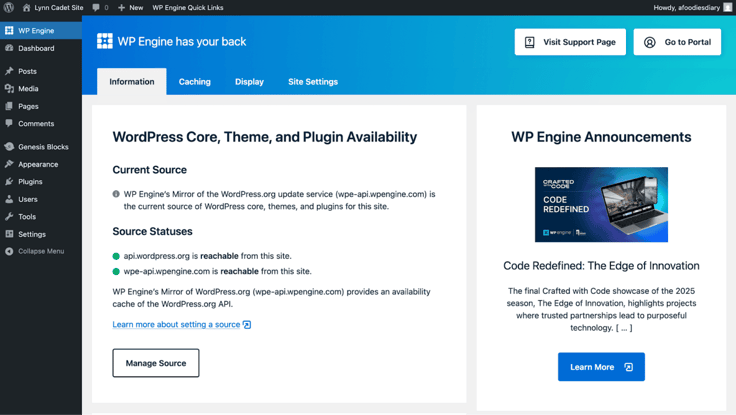Select the Information tab
The width and height of the screenshot is (736, 415).
click(x=131, y=82)
